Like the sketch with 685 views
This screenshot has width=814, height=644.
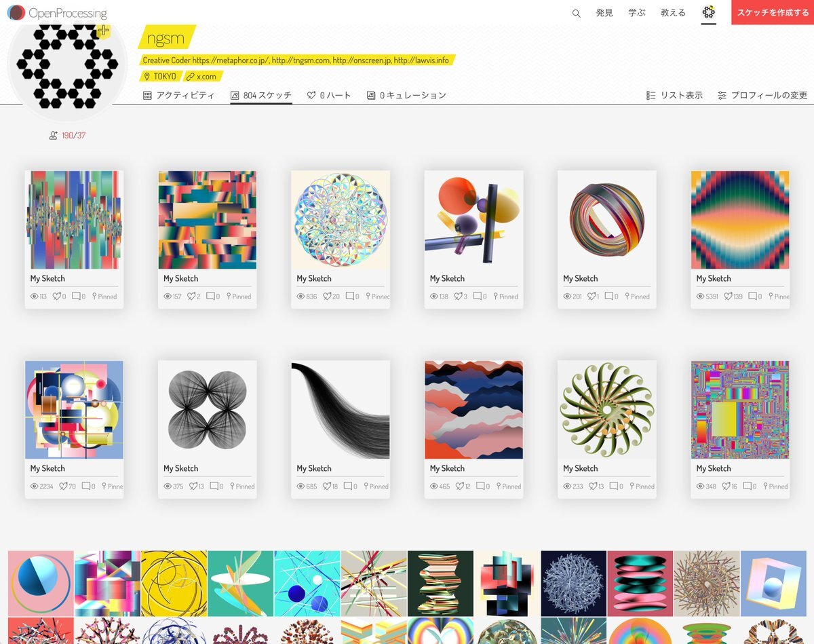click(x=327, y=487)
